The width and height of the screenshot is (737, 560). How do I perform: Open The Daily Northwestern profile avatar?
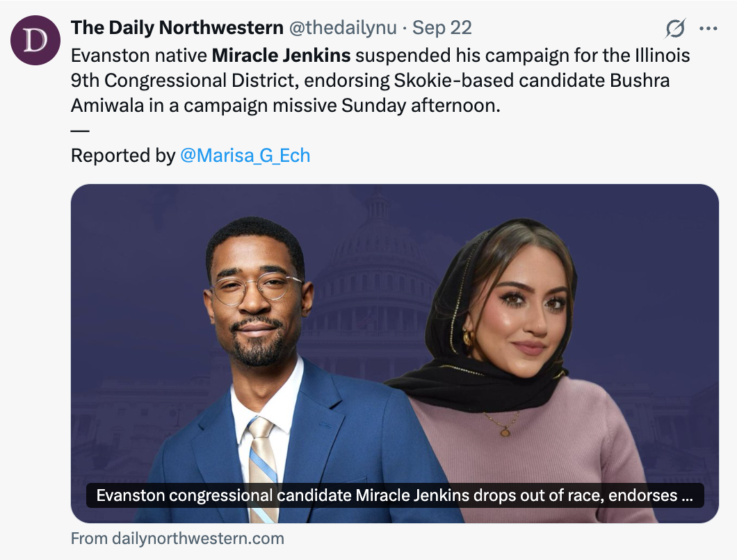pos(35,40)
